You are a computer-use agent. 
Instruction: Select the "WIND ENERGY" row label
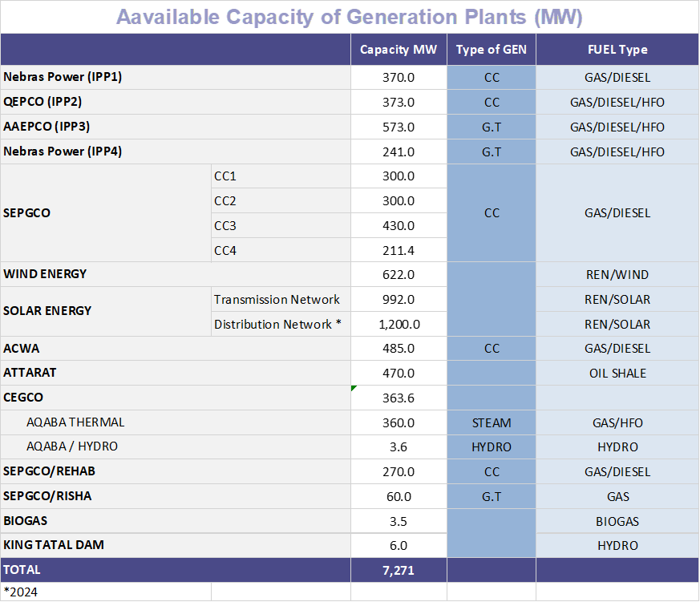click(x=45, y=274)
